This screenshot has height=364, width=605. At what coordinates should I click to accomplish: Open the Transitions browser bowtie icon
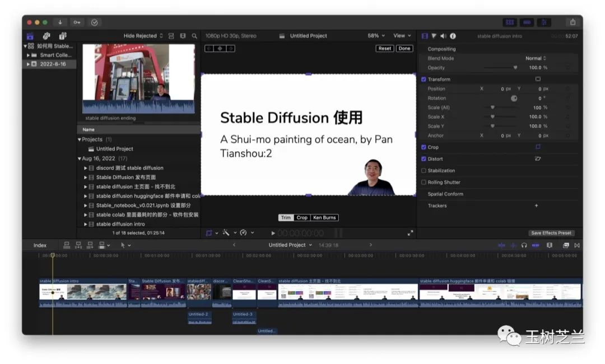(x=577, y=245)
